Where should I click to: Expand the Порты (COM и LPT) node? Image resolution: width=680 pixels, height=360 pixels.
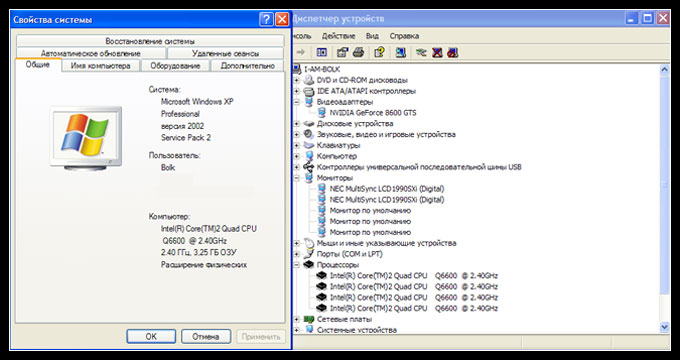point(297,254)
